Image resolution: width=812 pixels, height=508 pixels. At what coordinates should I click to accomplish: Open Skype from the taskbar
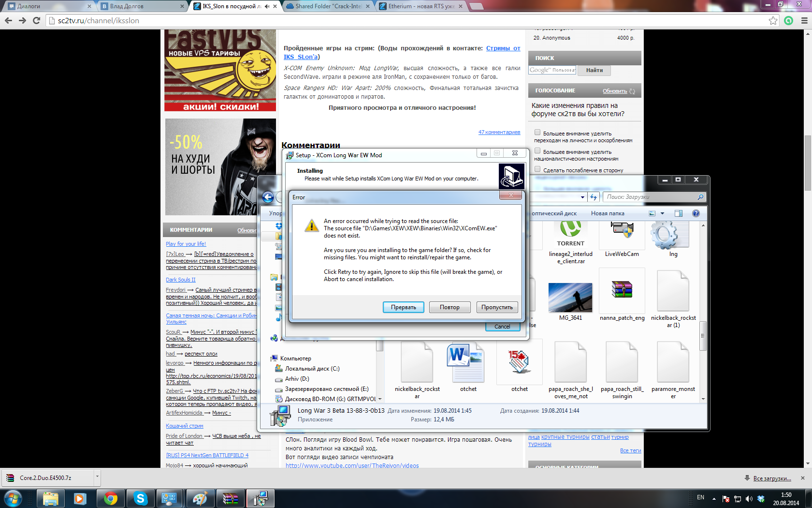pyautogui.click(x=141, y=498)
